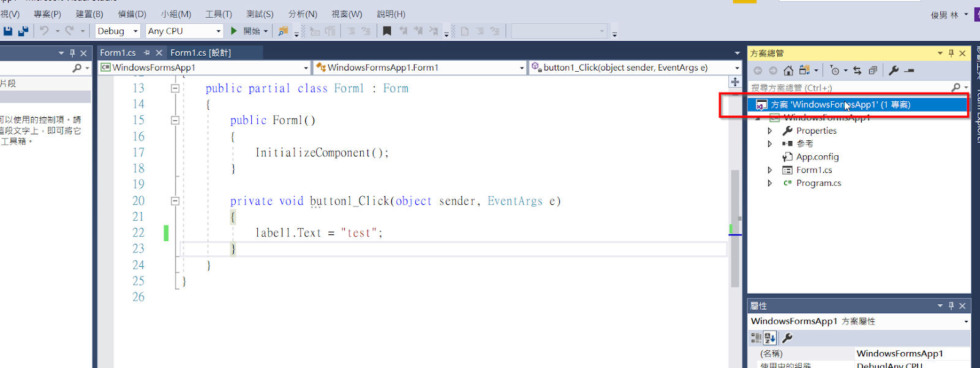Expand the Properties node in Solution Explorer
The width and height of the screenshot is (980, 368).
[770, 131]
